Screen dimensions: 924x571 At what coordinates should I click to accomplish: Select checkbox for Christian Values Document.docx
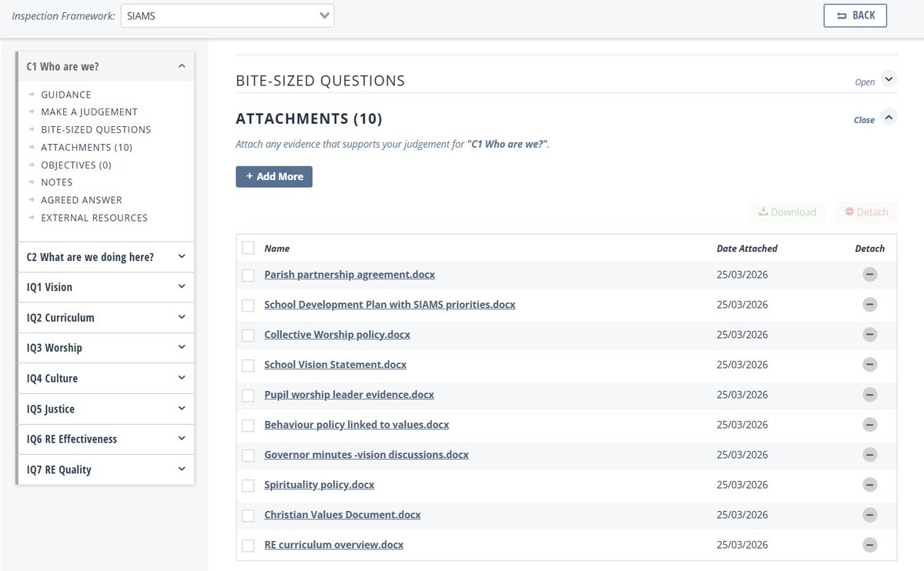click(x=248, y=516)
